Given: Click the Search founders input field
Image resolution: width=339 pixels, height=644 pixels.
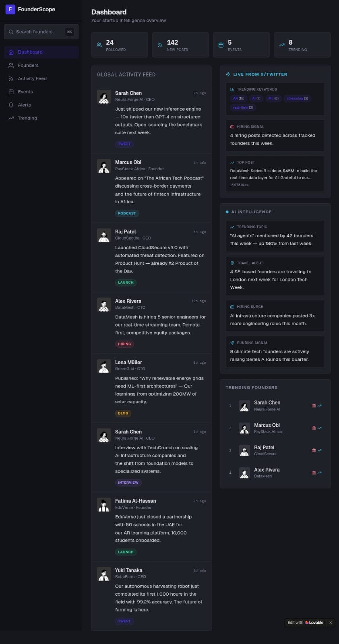Looking at the screenshot, I should [x=36, y=32].
